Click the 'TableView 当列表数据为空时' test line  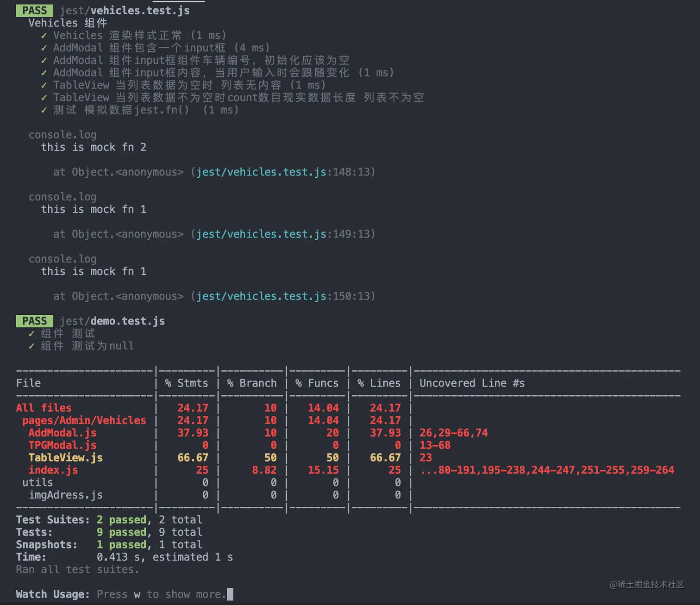point(183,85)
